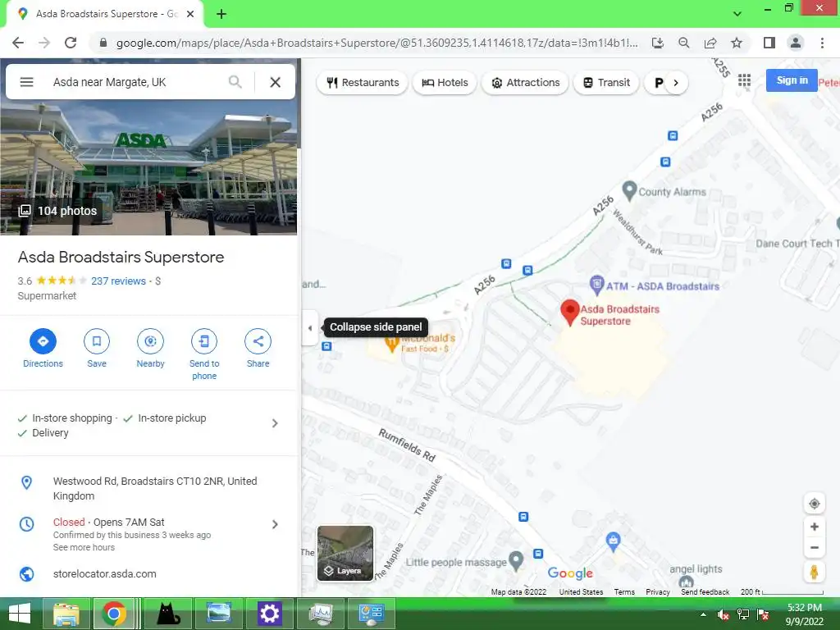This screenshot has height=630, width=840.
Task: Click Chrome taskbar icon
Action: pos(113,614)
